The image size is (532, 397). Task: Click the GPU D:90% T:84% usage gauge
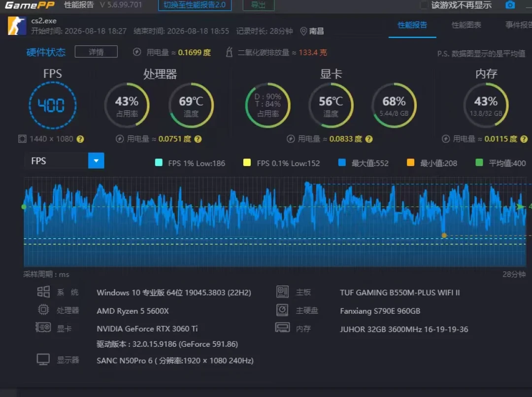[x=267, y=105]
